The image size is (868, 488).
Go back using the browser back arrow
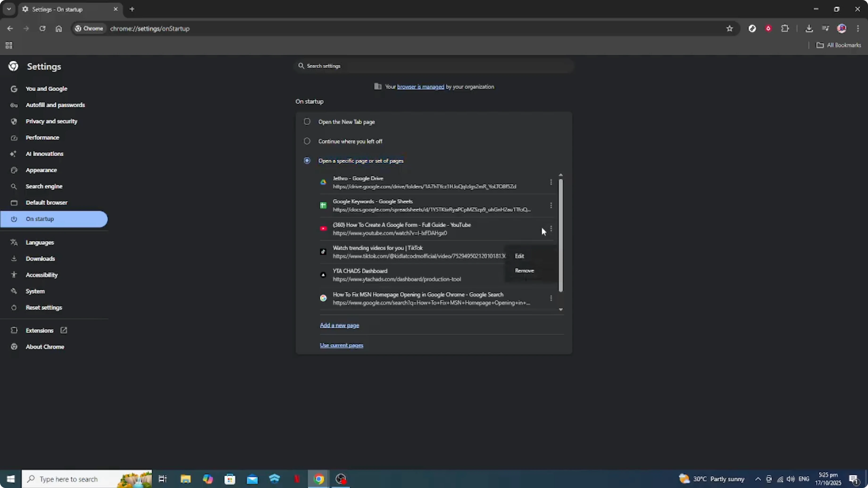(10, 29)
